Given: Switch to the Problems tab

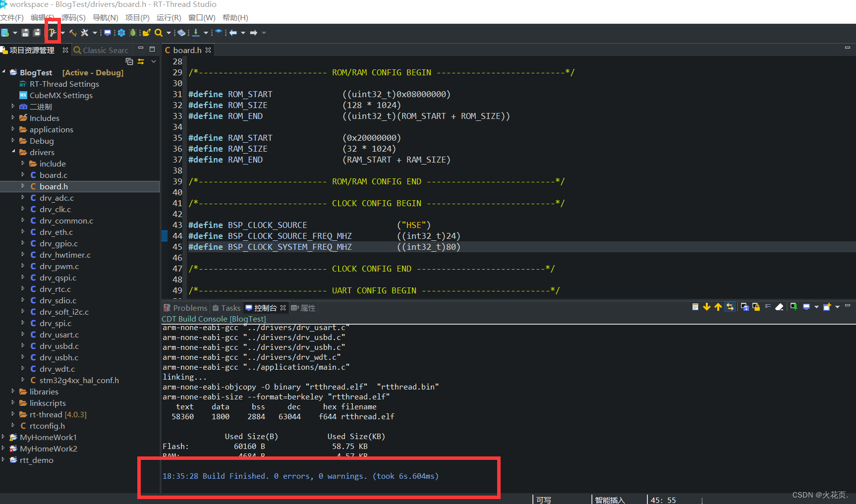Looking at the screenshot, I should coord(185,308).
